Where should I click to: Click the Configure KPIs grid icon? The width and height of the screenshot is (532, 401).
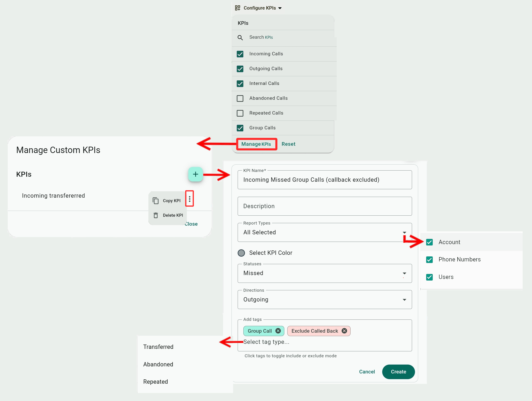237,8
